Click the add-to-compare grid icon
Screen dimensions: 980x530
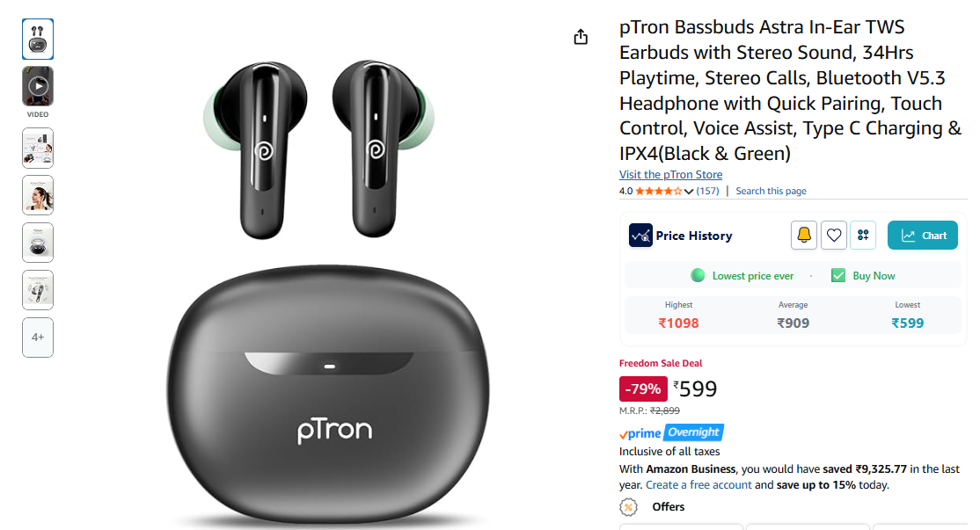coord(863,236)
